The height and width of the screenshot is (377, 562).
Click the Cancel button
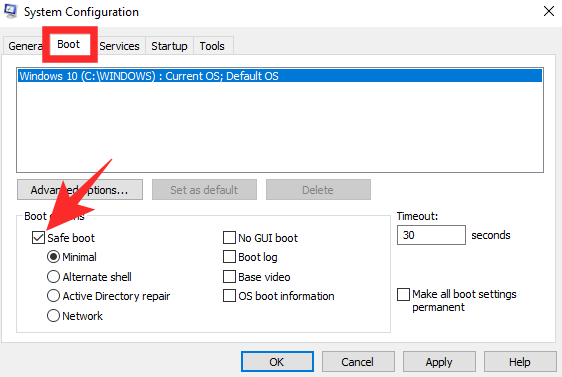(x=358, y=362)
